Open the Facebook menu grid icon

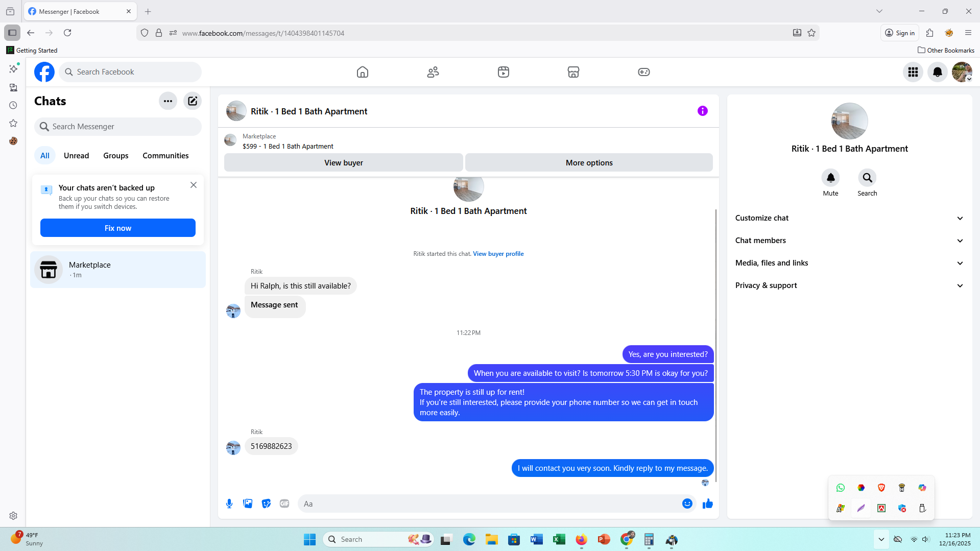[913, 72]
